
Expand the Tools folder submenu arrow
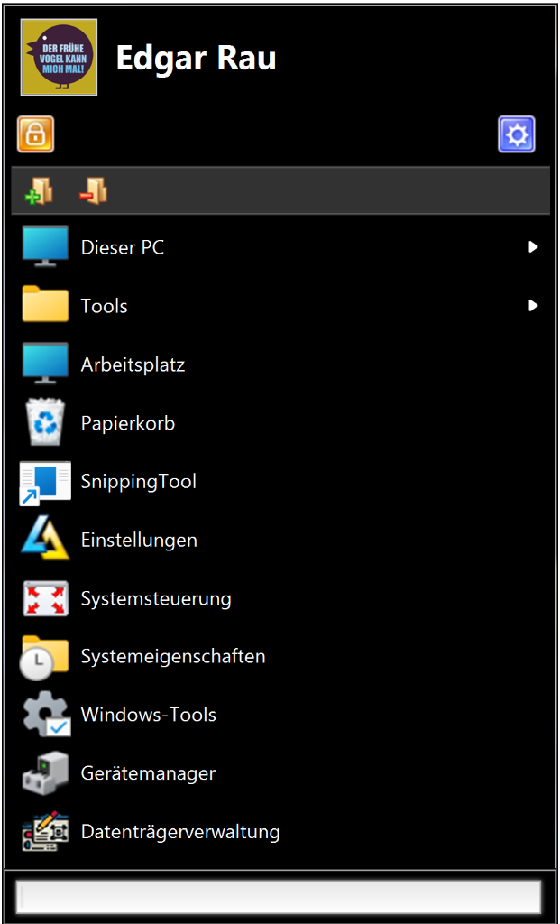coord(533,305)
